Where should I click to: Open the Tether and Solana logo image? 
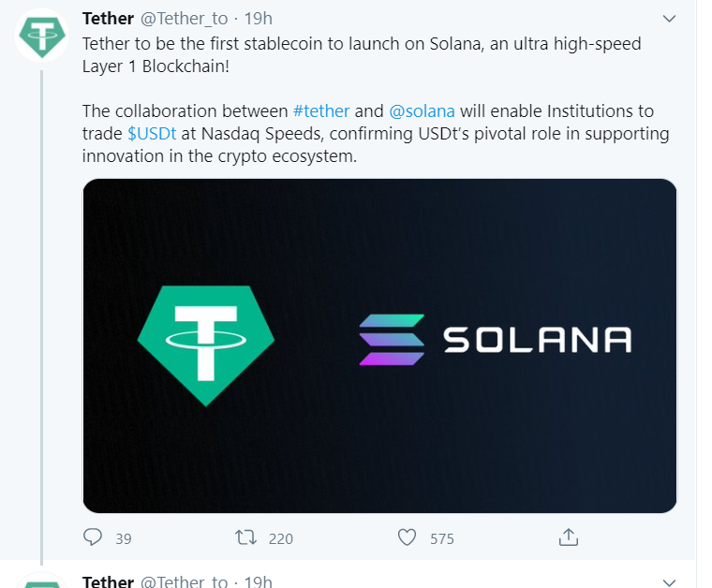pos(379,345)
